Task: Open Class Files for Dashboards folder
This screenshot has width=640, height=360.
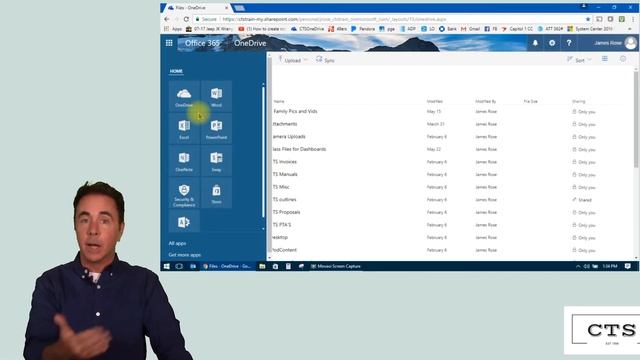Action: (x=299, y=149)
